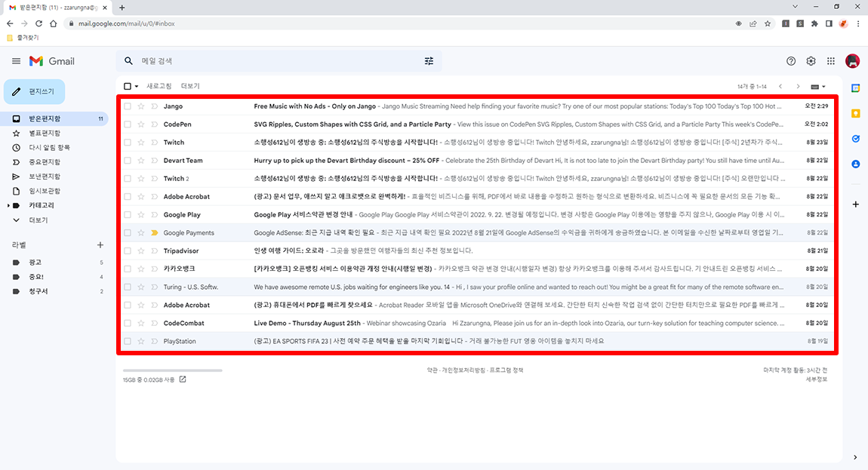Toggle importance marker on Google Payments email
The height and width of the screenshot is (470, 868).
coord(155,233)
